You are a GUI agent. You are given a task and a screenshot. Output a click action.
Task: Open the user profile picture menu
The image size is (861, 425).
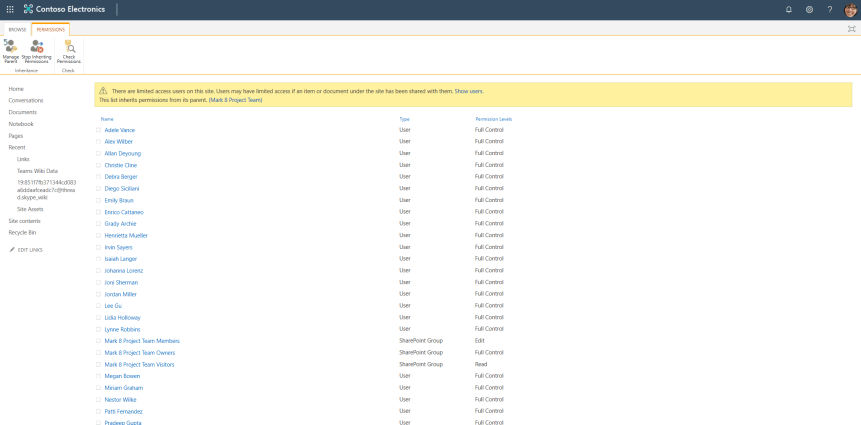(x=850, y=9)
